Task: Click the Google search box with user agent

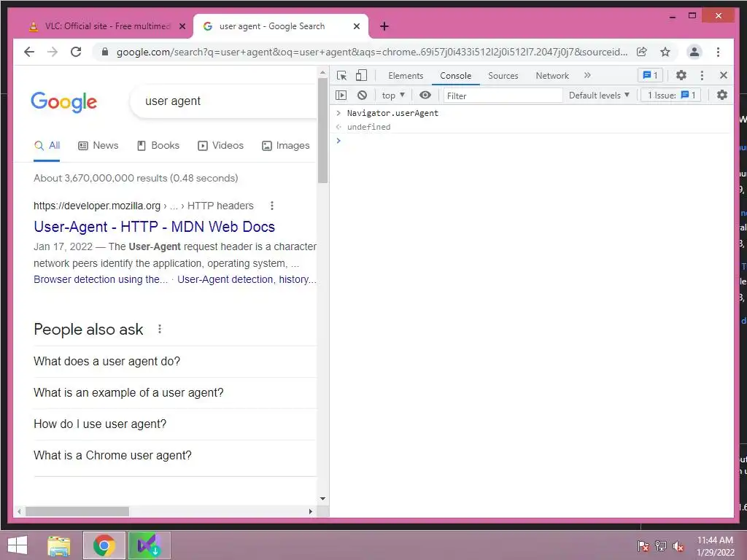Action: 224,101
